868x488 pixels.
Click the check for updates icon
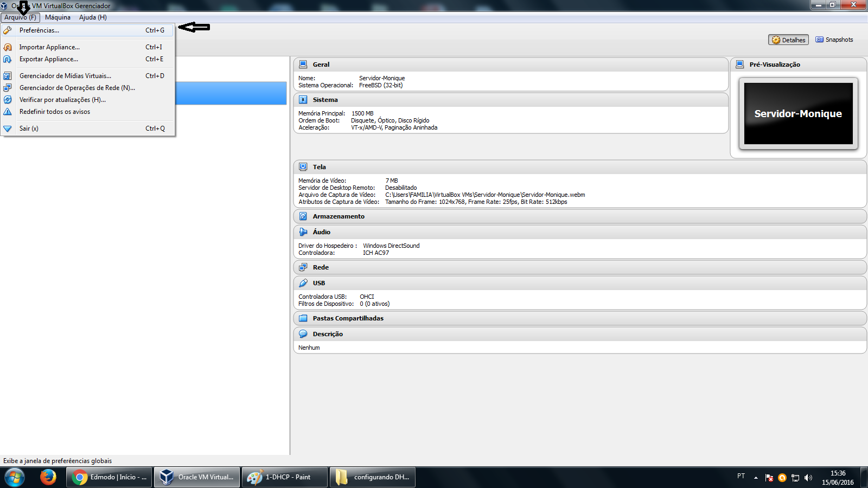coord(8,100)
